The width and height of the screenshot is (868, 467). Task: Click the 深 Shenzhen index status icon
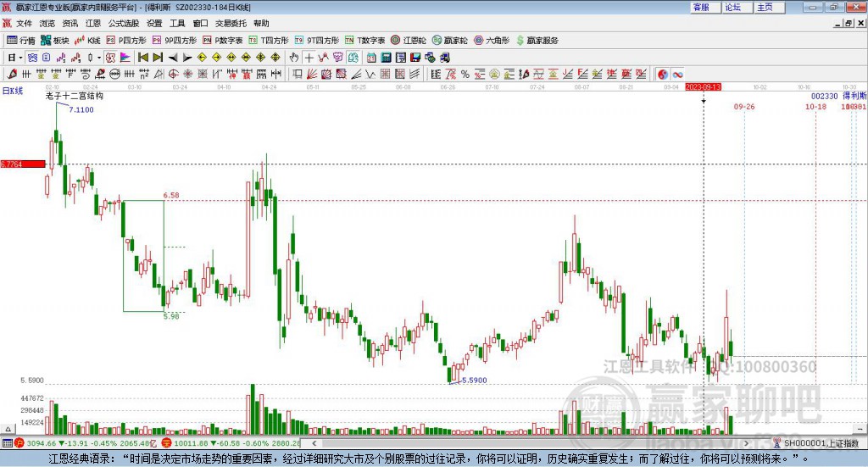point(167,442)
